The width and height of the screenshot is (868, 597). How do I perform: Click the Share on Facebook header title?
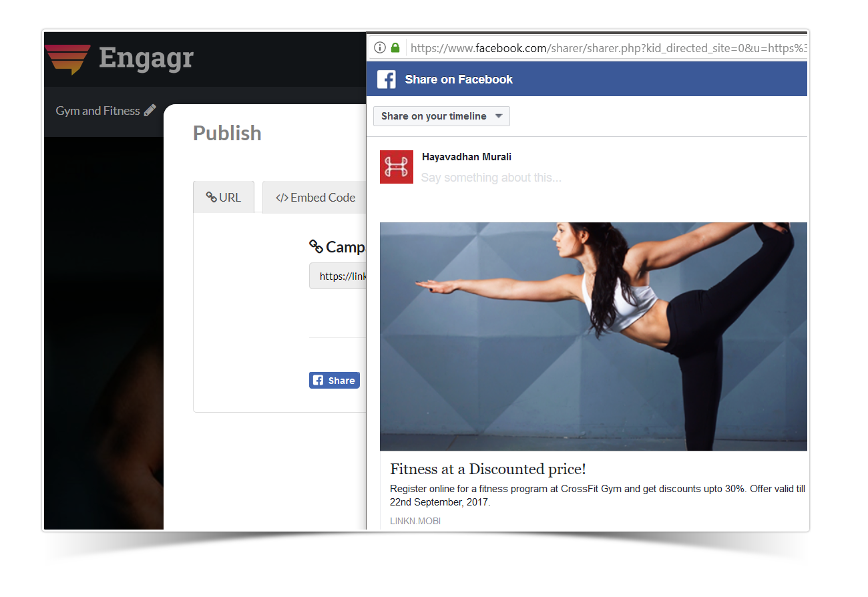[x=459, y=79]
